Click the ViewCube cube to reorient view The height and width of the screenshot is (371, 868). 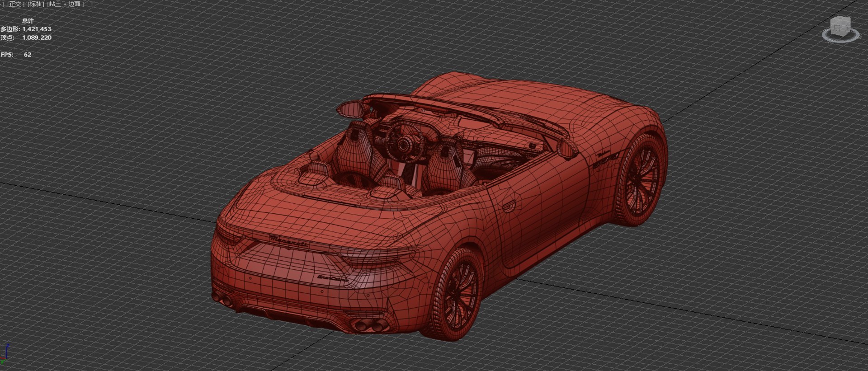841,26
